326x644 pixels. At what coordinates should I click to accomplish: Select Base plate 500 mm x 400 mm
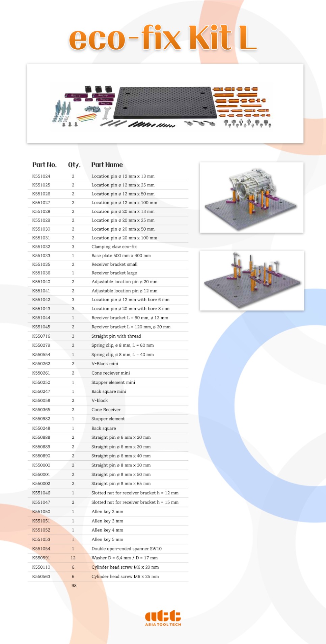[121, 256]
